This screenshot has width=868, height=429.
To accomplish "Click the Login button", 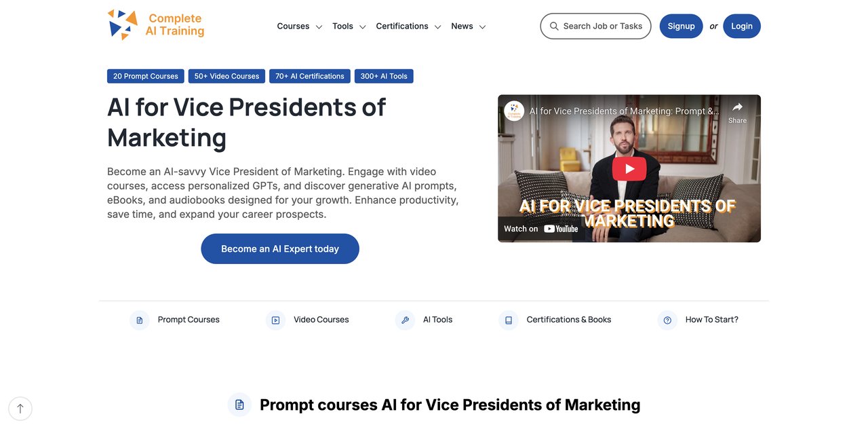I will click(x=742, y=26).
